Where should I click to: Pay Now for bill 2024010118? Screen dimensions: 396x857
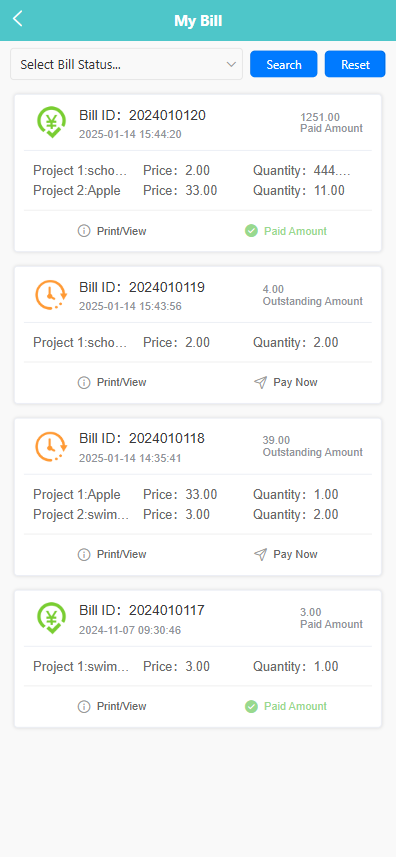pos(286,554)
